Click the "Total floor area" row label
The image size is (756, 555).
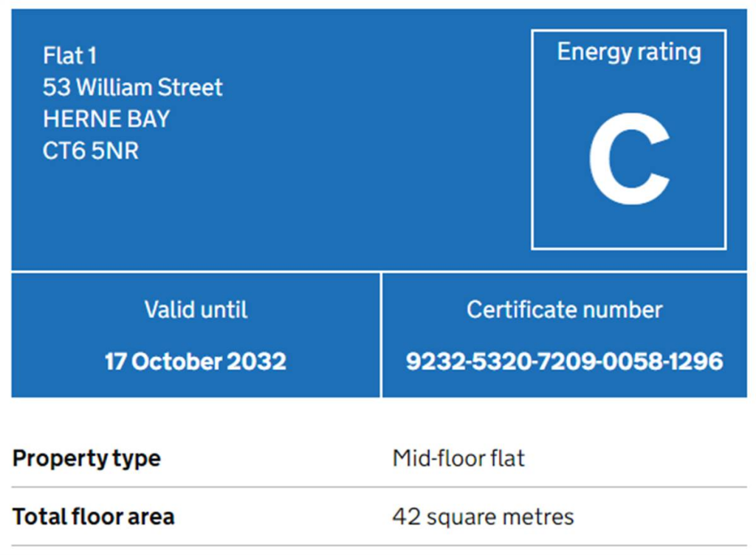pyautogui.click(x=93, y=517)
